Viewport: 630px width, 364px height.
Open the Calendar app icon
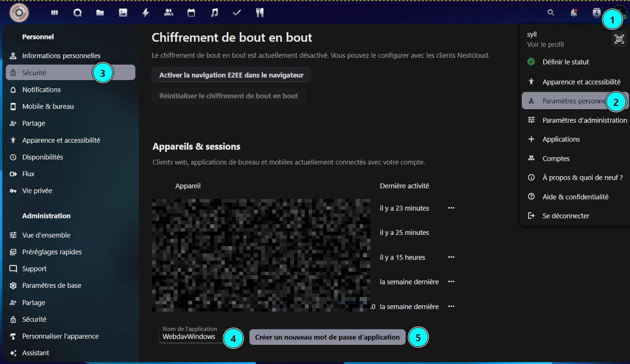(x=191, y=13)
